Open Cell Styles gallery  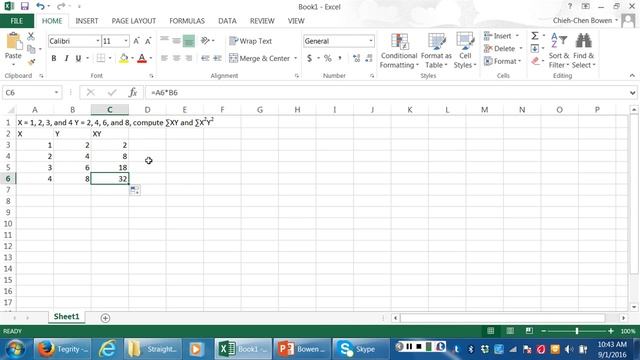[465, 51]
